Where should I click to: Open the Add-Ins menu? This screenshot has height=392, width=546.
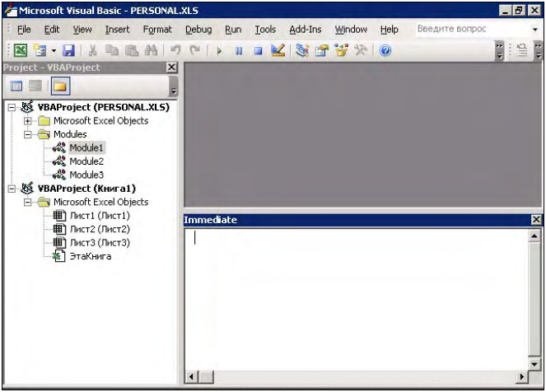(306, 30)
